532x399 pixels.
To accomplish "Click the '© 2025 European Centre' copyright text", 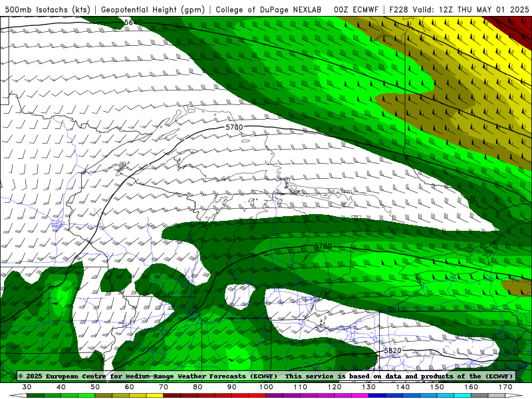I will pyautogui.click(x=62, y=376).
